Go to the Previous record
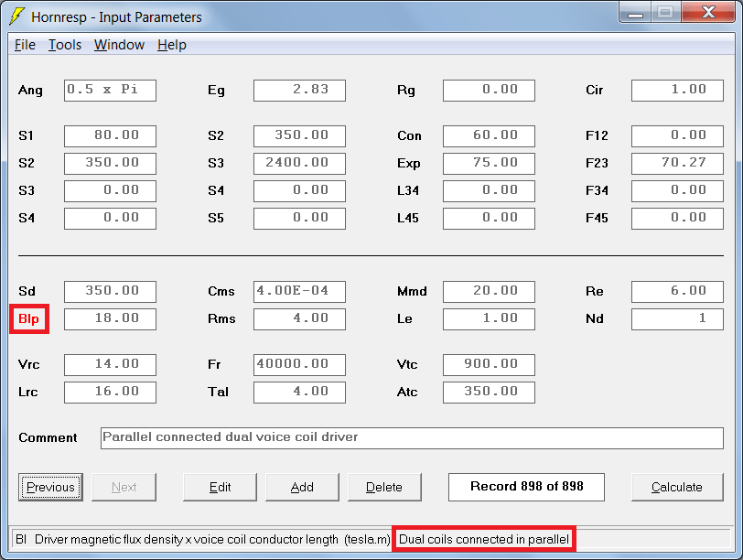Screen dimensions: 743x560 [50, 487]
